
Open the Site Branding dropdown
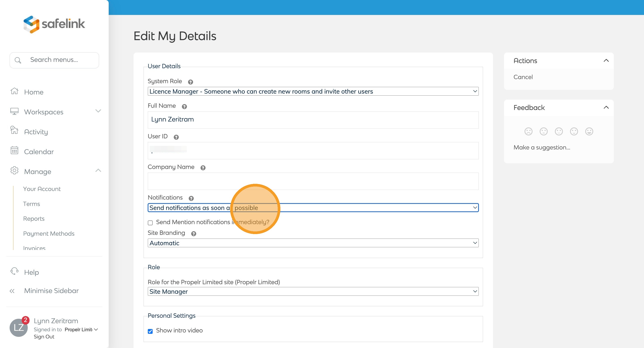tap(313, 243)
